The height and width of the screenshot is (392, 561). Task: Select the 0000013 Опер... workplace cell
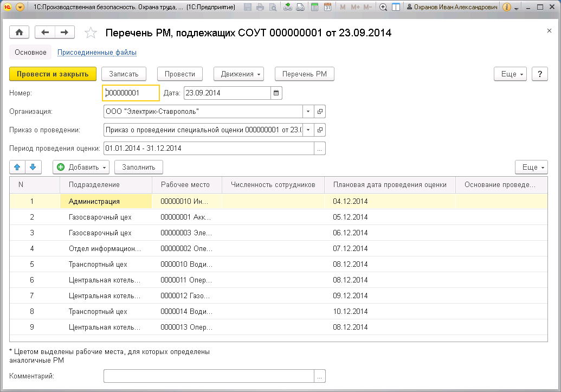(x=187, y=327)
